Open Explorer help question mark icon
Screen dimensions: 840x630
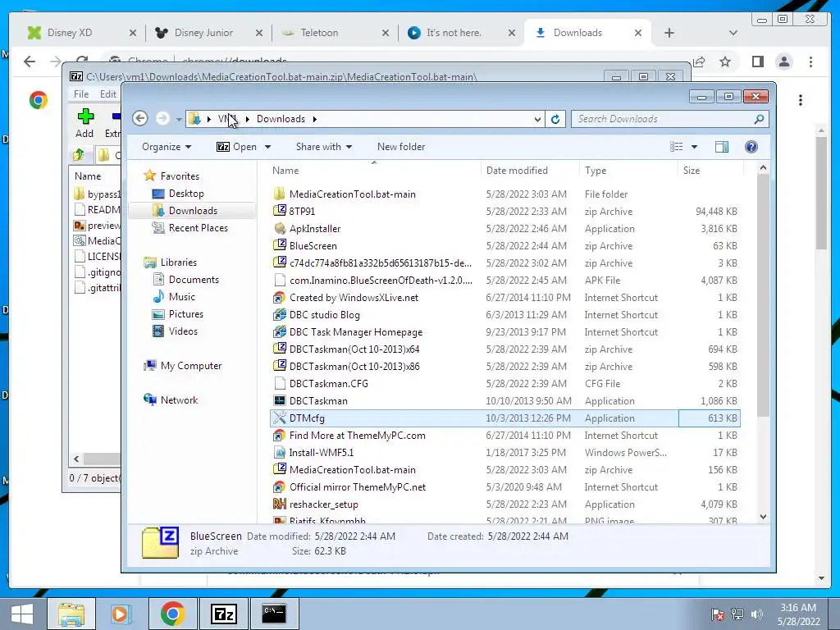751,147
